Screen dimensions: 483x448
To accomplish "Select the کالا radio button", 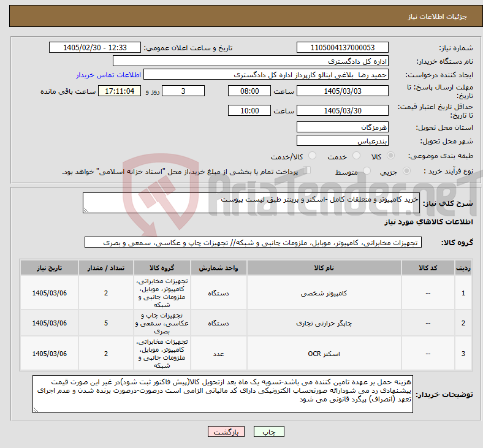I will 390,156.
